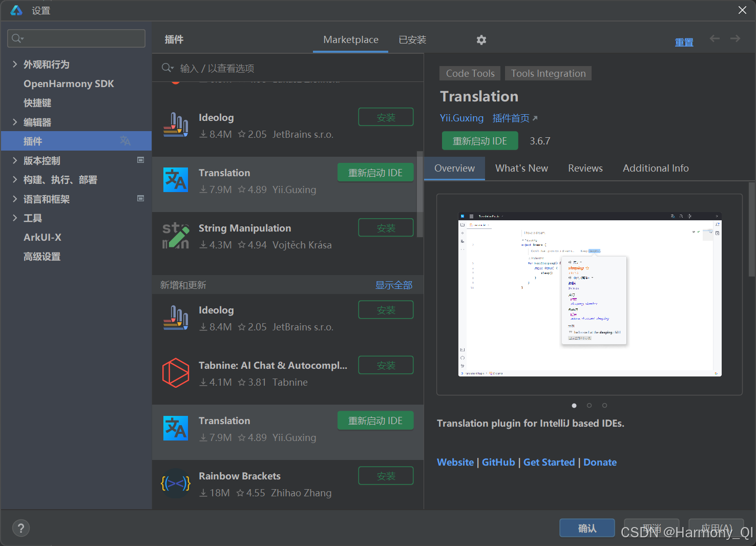This screenshot has width=756, height=546.
Task: Click 重新启动 IDE in plugin detail header
Action: (480, 141)
